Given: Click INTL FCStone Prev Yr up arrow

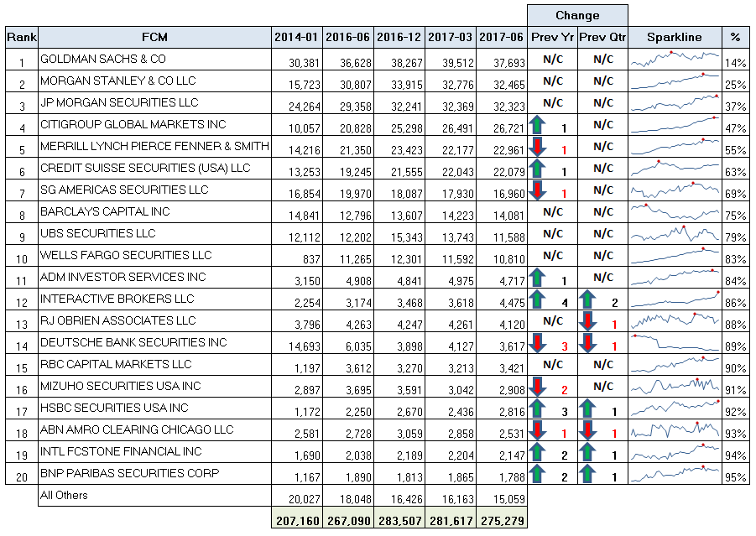Looking at the screenshot, I should (537, 451).
